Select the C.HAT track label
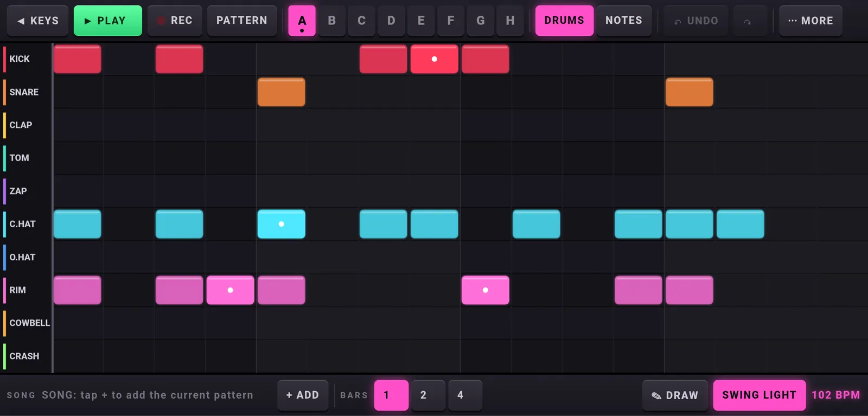The image size is (868, 416). (x=22, y=224)
